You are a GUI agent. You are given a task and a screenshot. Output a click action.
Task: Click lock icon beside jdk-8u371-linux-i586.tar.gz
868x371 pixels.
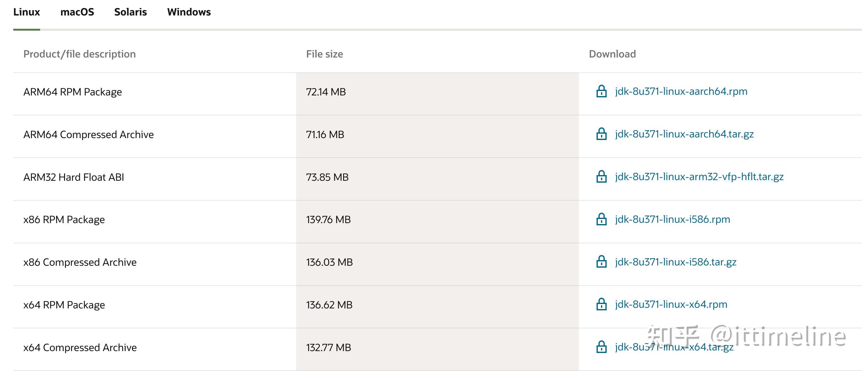click(601, 262)
